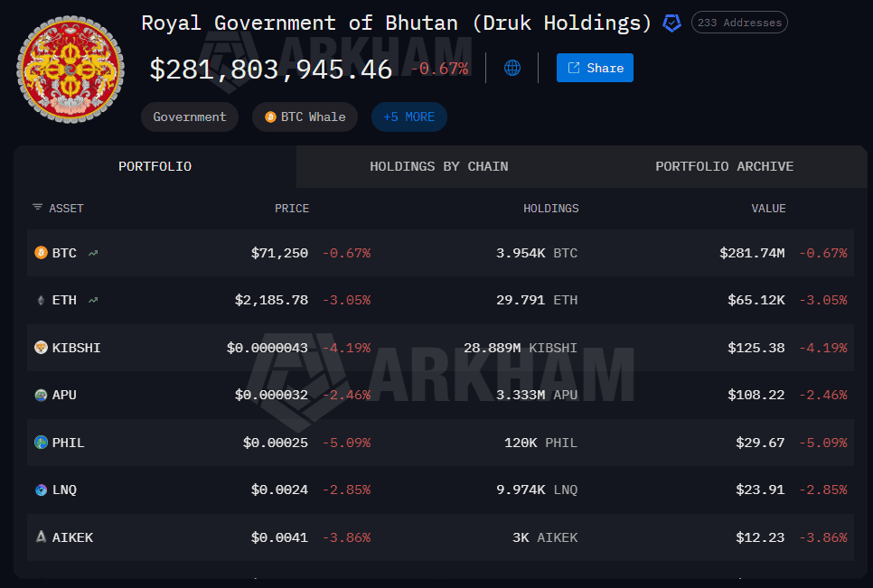Viewport: 873px width, 588px height.
Task: Click the KIBSHI token icon
Action: click(x=41, y=348)
